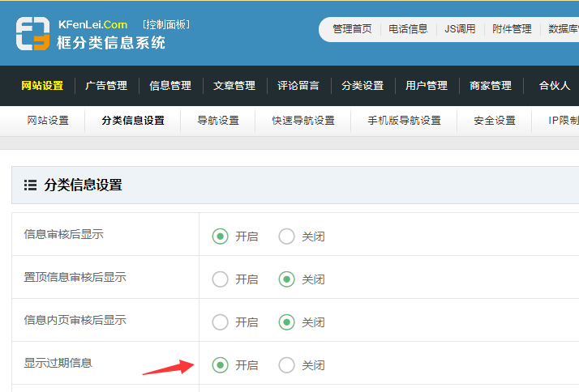Enable 信息审核后显示 with 开启 radio
579x392 pixels.
pos(220,236)
